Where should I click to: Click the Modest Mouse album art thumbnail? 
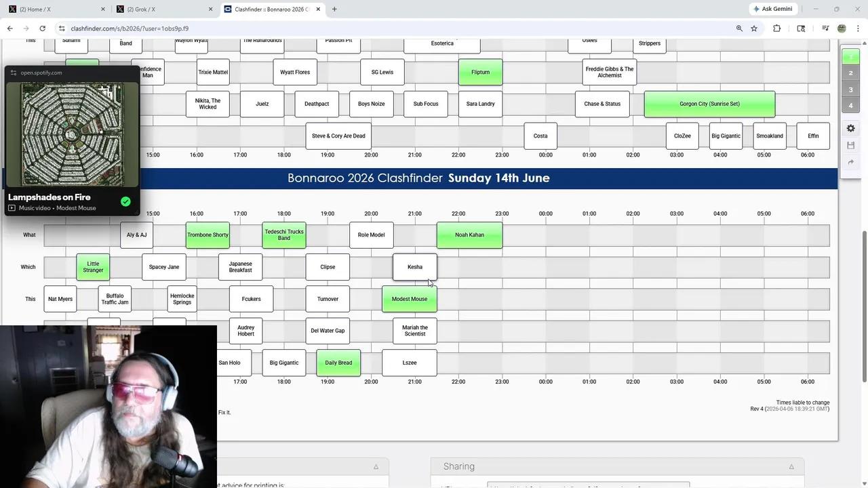point(72,134)
